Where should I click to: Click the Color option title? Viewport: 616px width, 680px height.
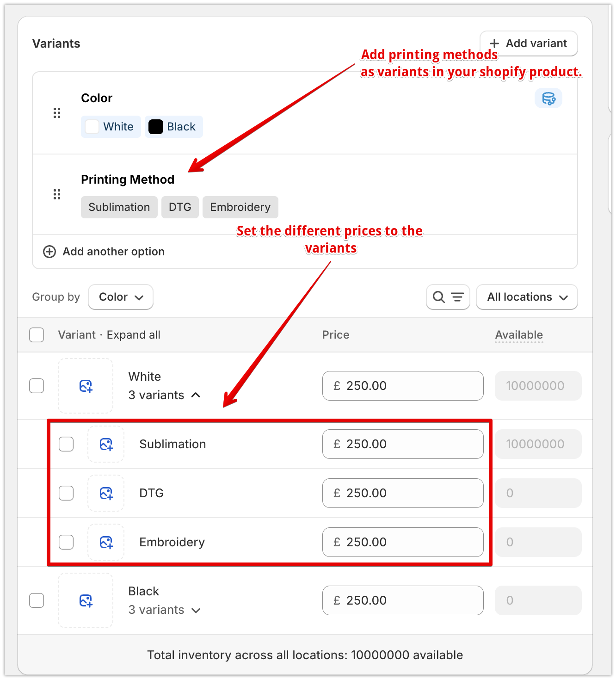coord(97,98)
